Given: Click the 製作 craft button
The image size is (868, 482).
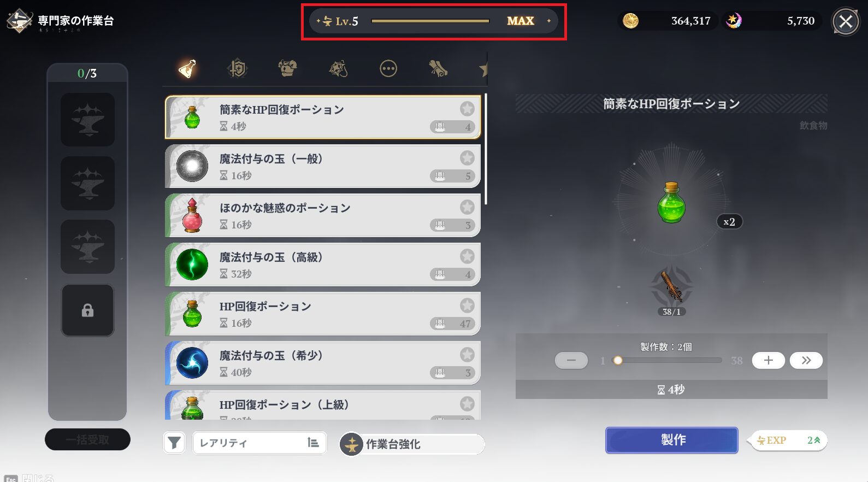Looking at the screenshot, I should point(672,440).
